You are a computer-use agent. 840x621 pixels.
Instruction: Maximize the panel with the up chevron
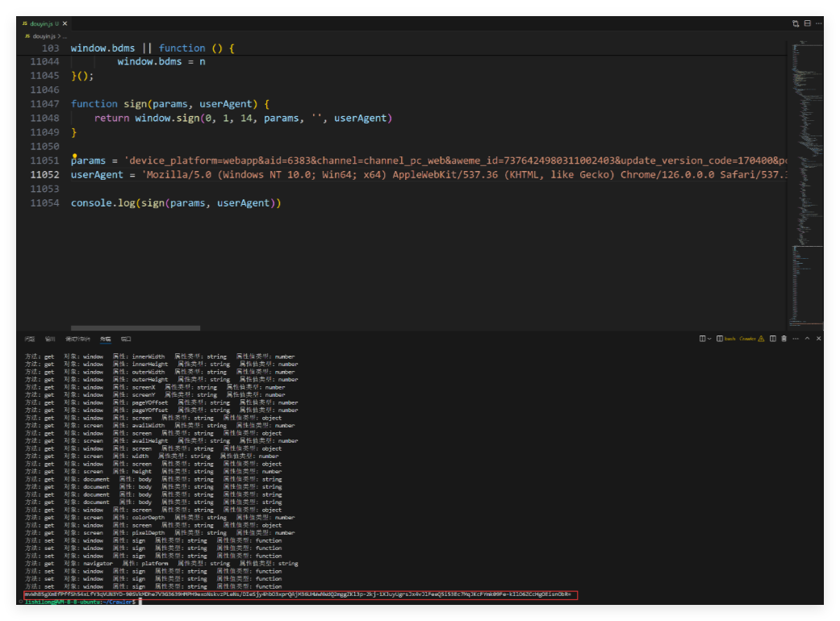808,339
